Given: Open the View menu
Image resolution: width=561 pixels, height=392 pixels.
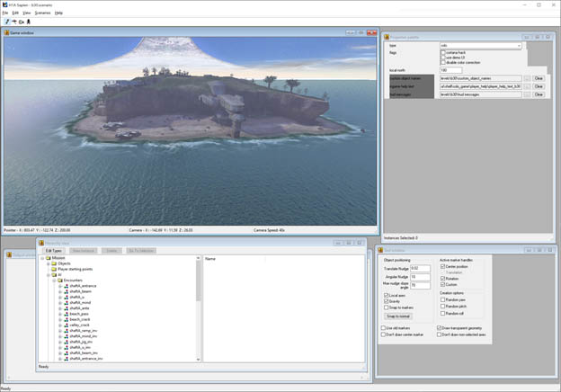Looking at the screenshot, I should (x=27, y=13).
